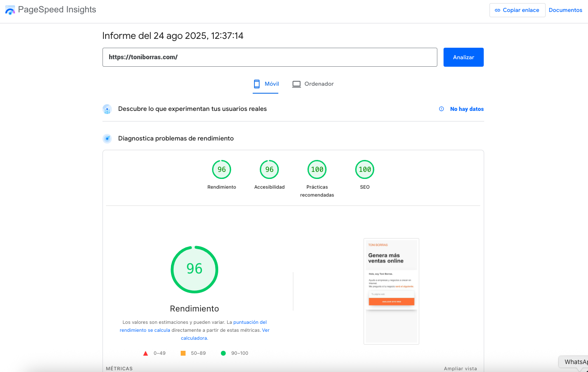The height and width of the screenshot is (372, 588).
Task: Click the Prácticas recomendadas label
Action: point(317,191)
